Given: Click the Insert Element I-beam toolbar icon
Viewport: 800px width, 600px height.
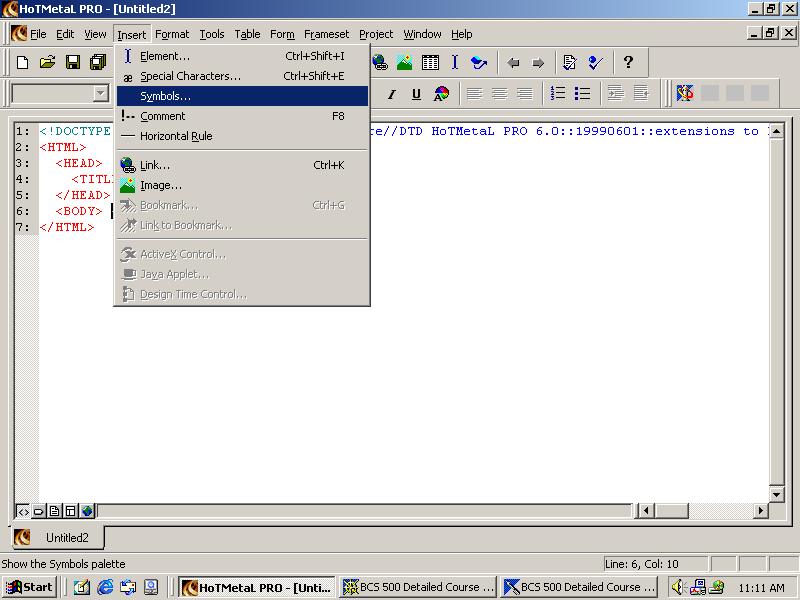Looking at the screenshot, I should pyautogui.click(x=455, y=63).
